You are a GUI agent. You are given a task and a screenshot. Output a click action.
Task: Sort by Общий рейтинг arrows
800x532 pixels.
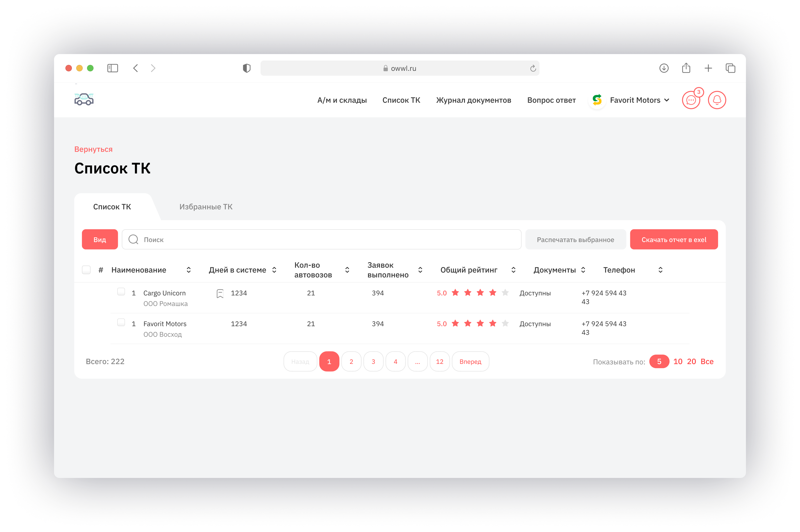[x=513, y=270]
